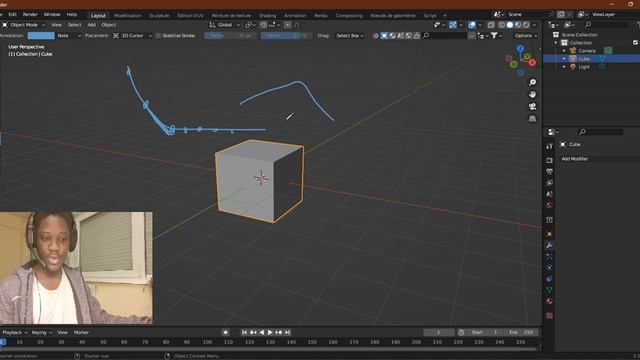This screenshot has height=360, width=640.
Task: Click the pan hand viewport icon
Action: tap(532, 94)
